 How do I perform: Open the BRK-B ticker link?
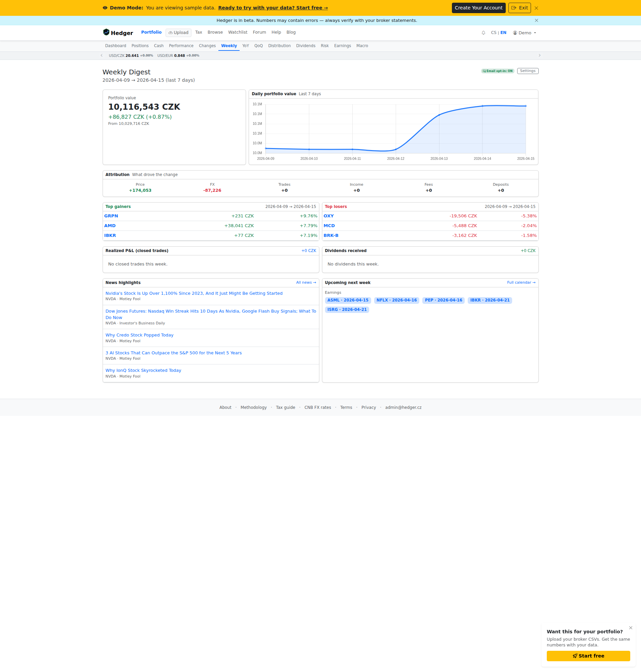point(331,236)
